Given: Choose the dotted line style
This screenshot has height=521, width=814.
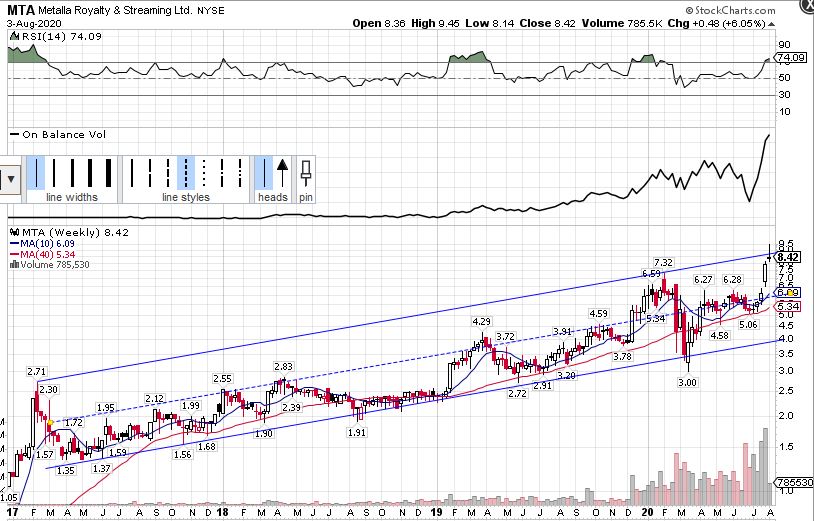Looking at the screenshot, I should point(204,173).
